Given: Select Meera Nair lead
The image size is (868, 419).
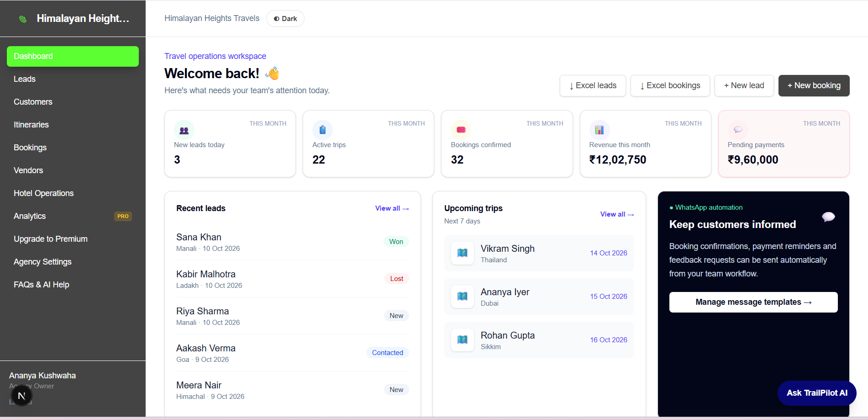Looking at the screenshot, I should pyautogui.click(x=292, y=390).
